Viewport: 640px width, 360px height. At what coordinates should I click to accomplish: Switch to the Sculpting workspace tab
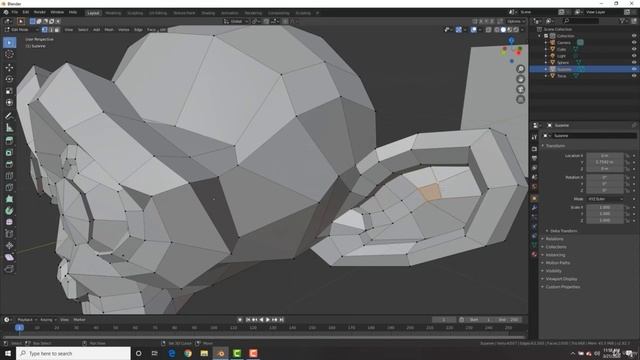pos(135,13)
